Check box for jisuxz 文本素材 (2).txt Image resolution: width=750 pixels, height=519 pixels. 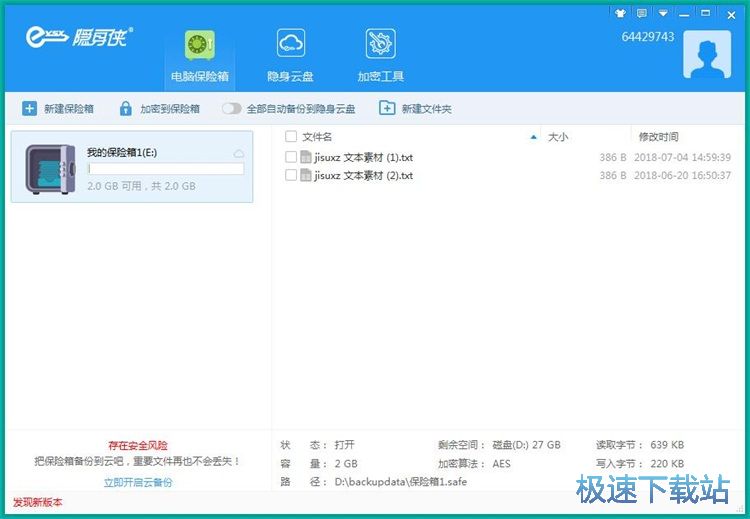point(290,175)
